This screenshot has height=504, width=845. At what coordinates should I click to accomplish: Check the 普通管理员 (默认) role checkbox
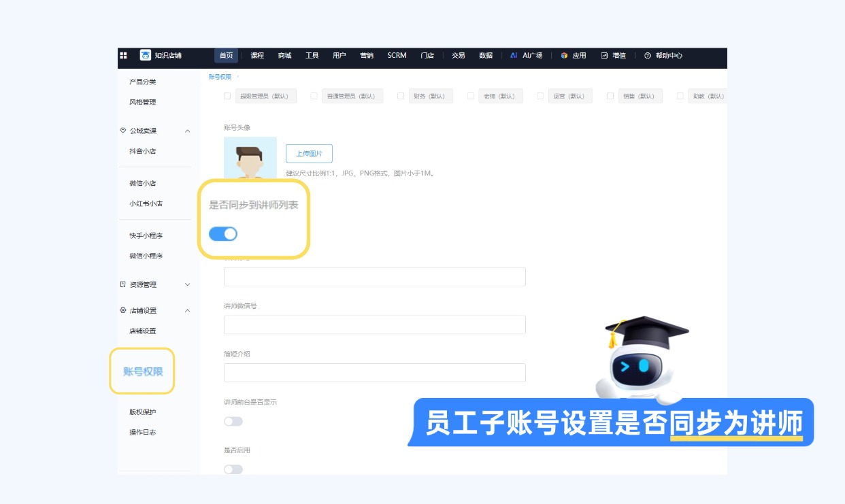(314, 96)
